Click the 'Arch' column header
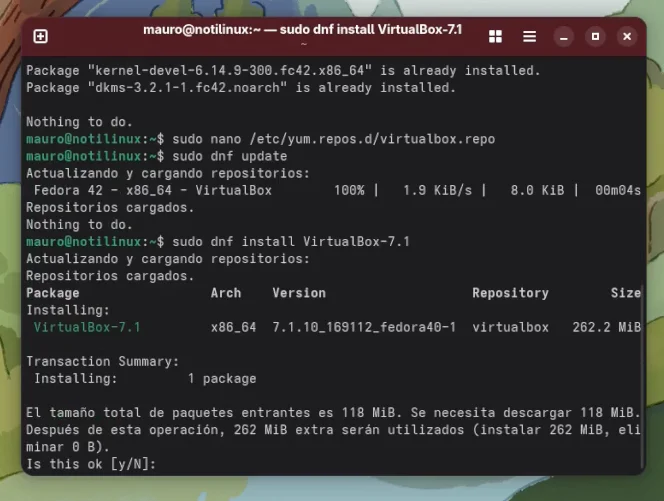664x501 pixels. point(226,293)
